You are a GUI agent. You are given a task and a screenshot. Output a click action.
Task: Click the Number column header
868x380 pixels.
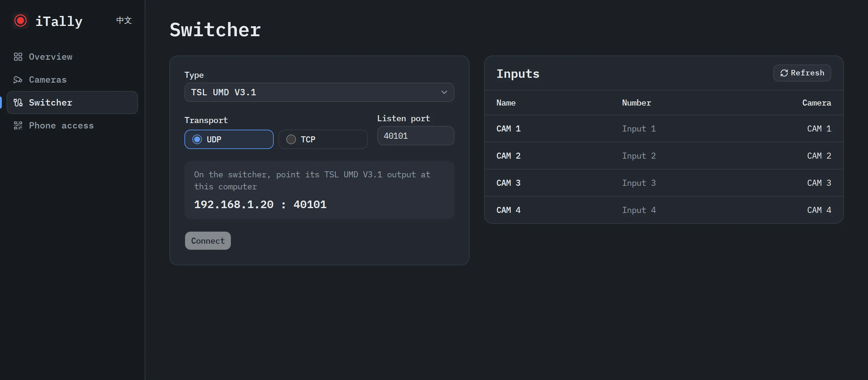point(636,103)
